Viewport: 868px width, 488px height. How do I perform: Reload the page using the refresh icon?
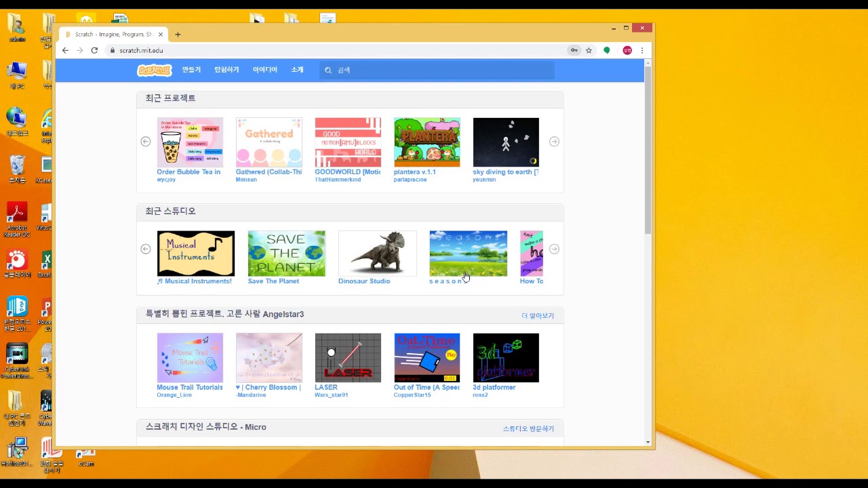tap(94, 50)
